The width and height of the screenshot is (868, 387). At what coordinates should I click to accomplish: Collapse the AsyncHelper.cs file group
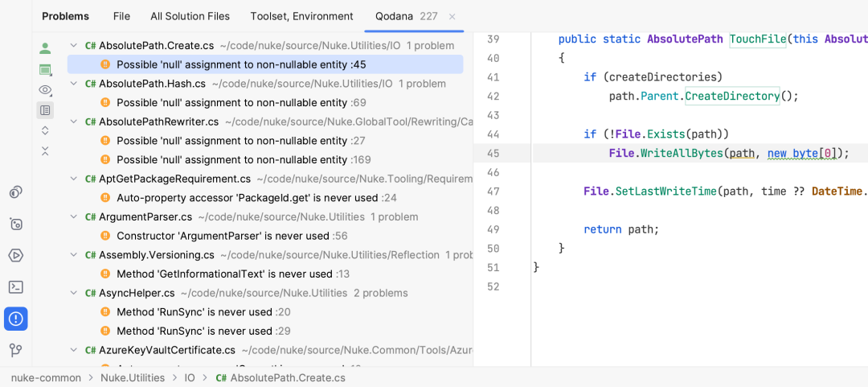73,293
